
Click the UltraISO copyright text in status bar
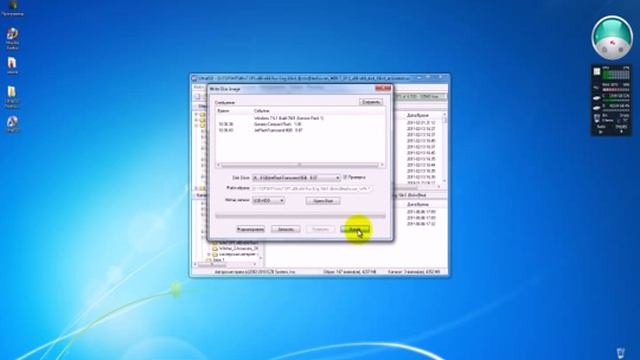[x=255, y=271]
